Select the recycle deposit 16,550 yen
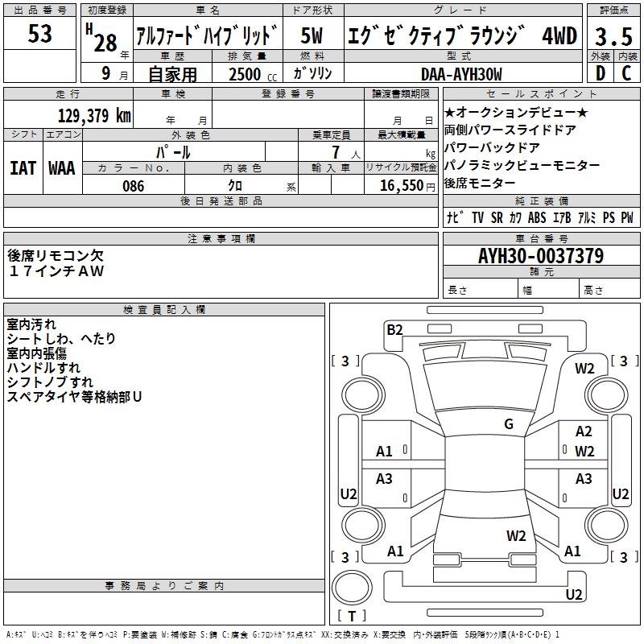 407,186
